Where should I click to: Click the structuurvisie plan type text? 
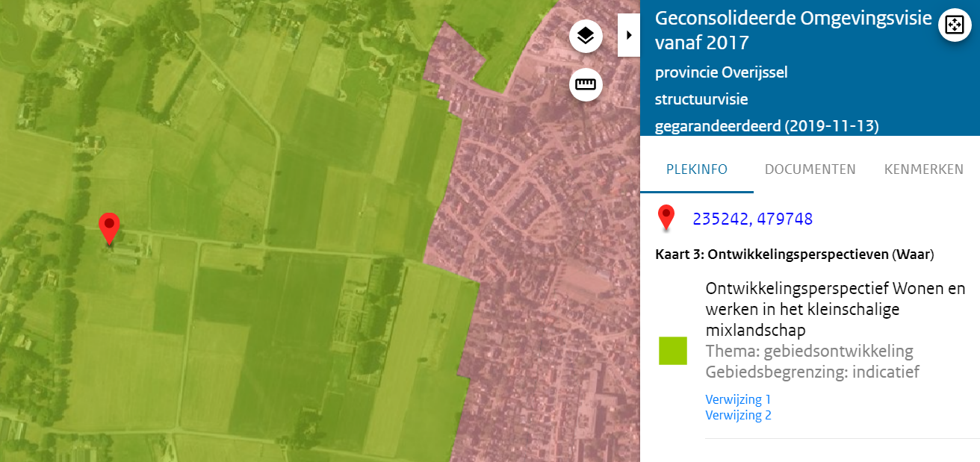701,99
